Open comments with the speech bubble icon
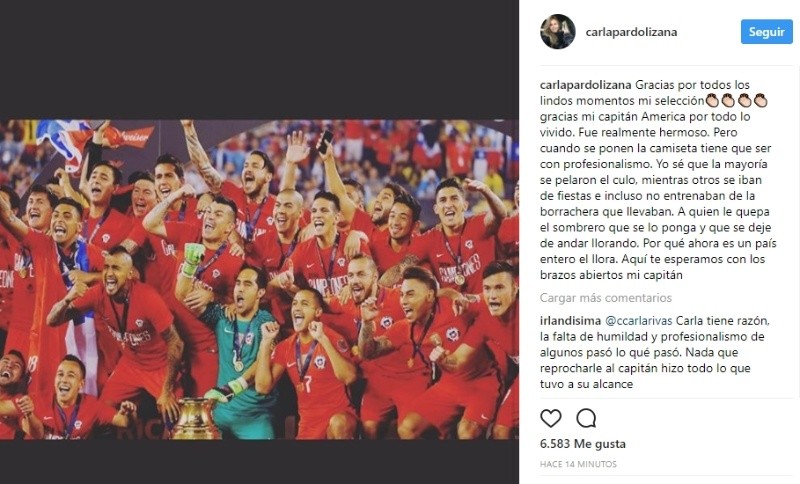Screen dimensions: 800x484 (x=586, y=419)
